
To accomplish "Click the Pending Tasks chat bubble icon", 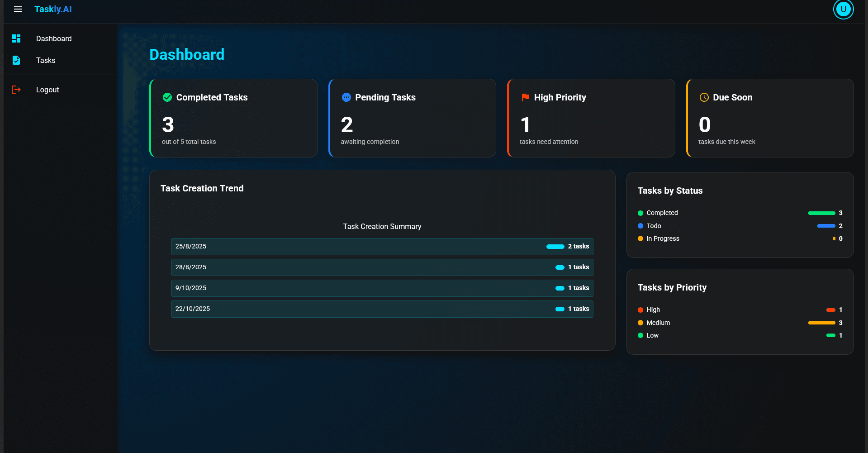I will coord(346,97).
